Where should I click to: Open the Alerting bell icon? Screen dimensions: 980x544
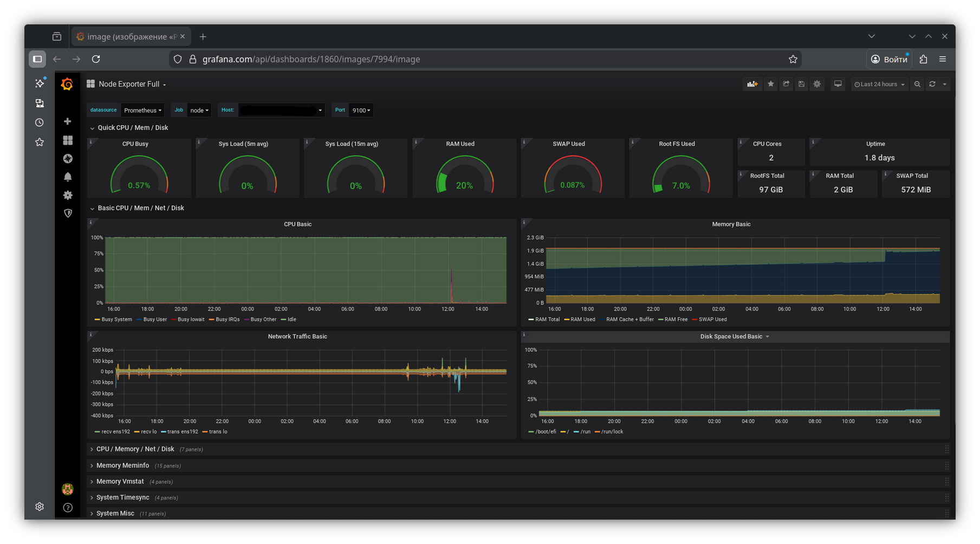click(x=68, y=177)
